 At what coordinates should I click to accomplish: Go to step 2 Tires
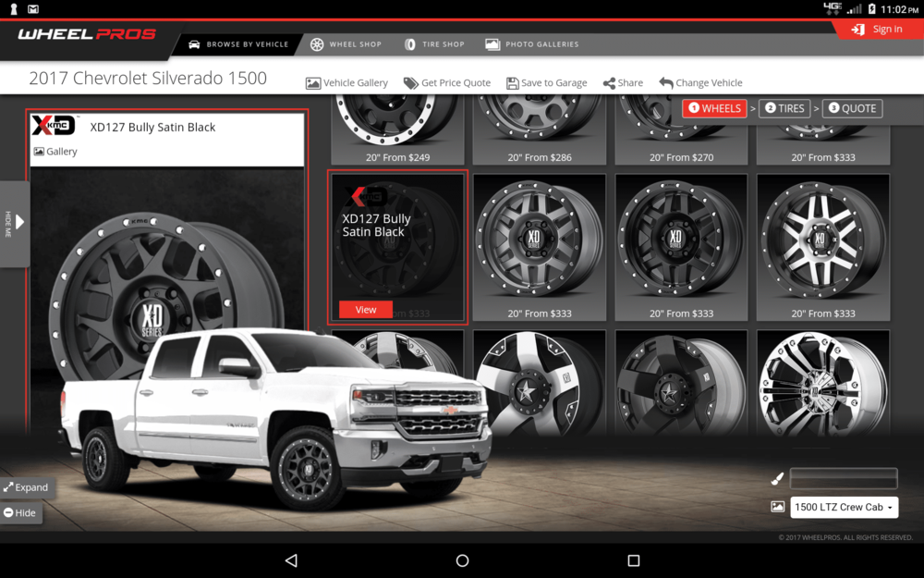click(x=785, y=108)
